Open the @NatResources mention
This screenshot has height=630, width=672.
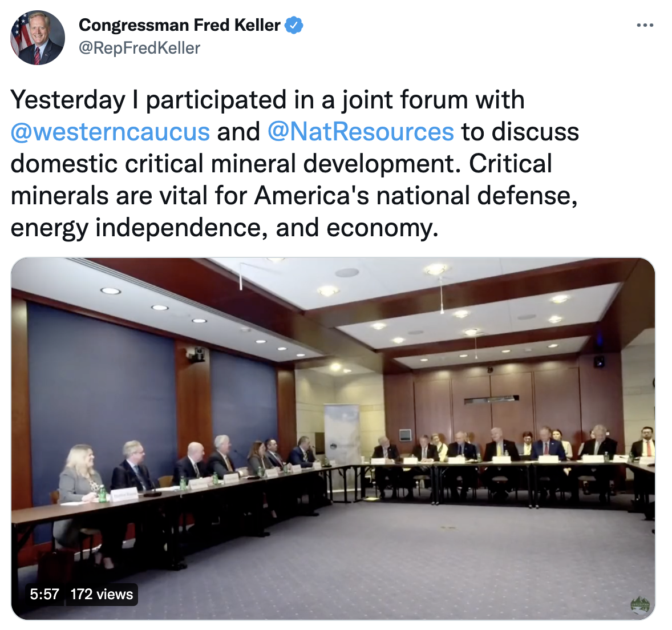coord(361,132)
